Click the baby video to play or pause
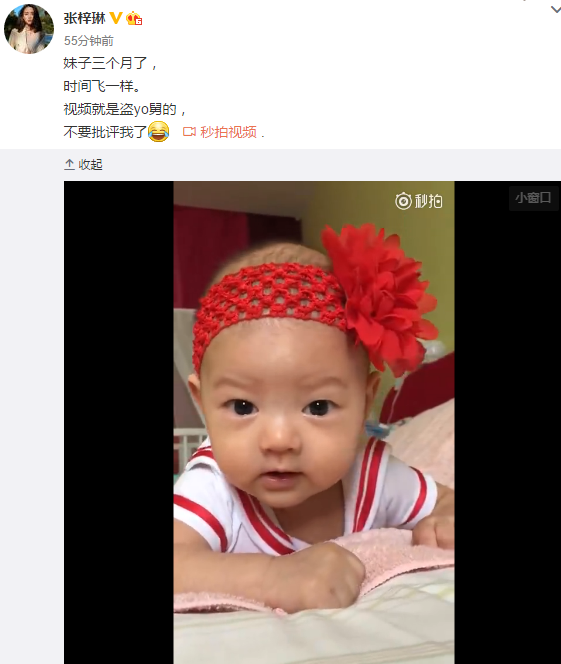Viewport: 561px width, 664px height. coord(314,422)
